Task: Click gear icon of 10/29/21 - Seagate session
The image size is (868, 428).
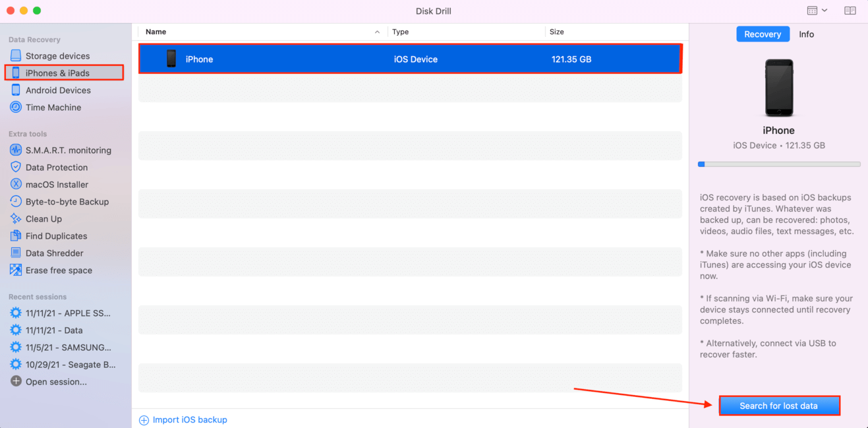Action: pos(16,365)
